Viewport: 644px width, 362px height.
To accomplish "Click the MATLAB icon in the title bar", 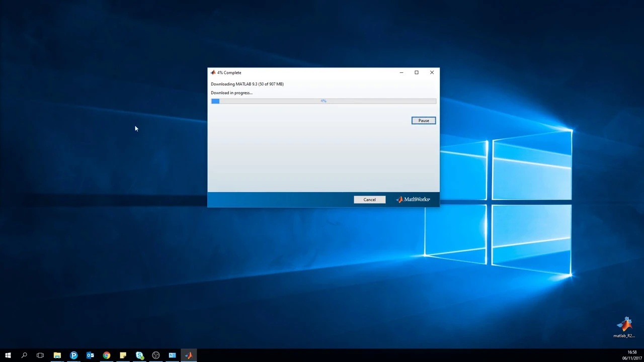I will click(x=213, y=72).
